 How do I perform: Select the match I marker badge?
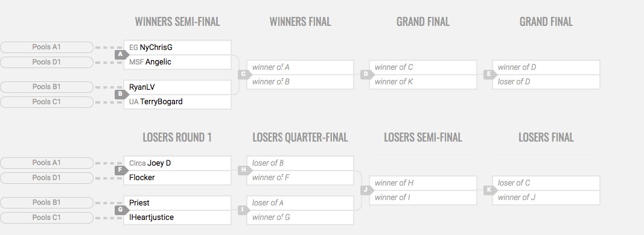[244, 210]
